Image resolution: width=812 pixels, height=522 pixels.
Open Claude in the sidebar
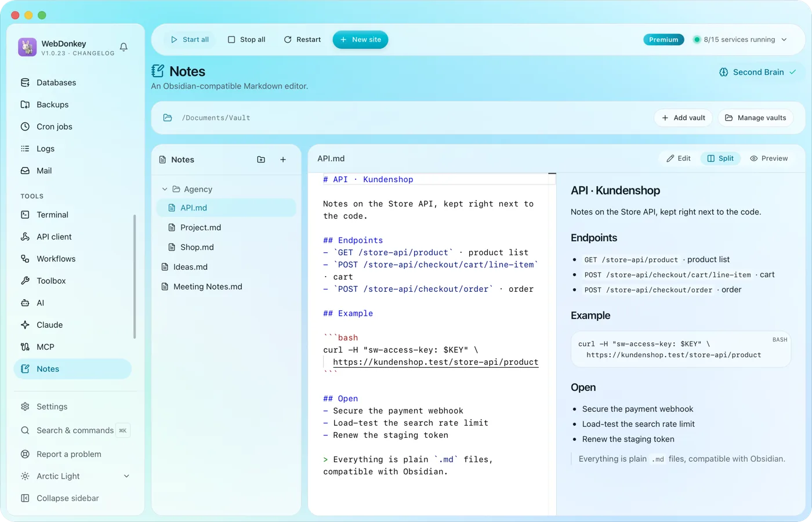[72, 325]
